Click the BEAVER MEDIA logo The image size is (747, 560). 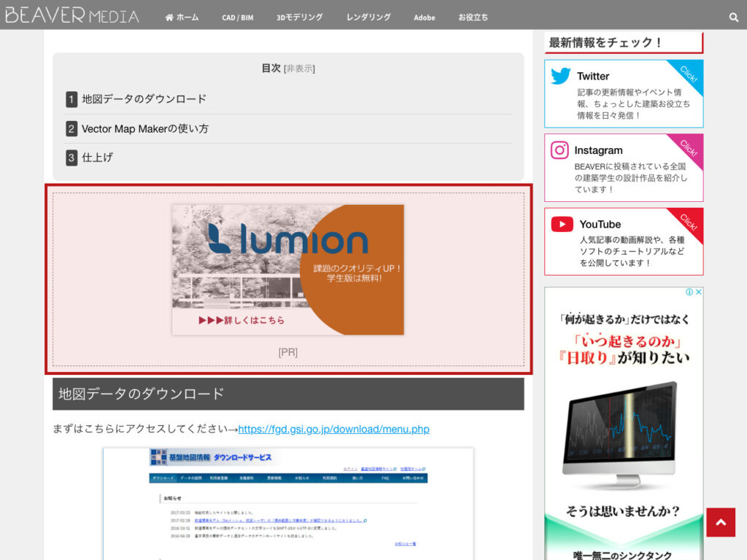pyautogui.click(x=71, y=13)
